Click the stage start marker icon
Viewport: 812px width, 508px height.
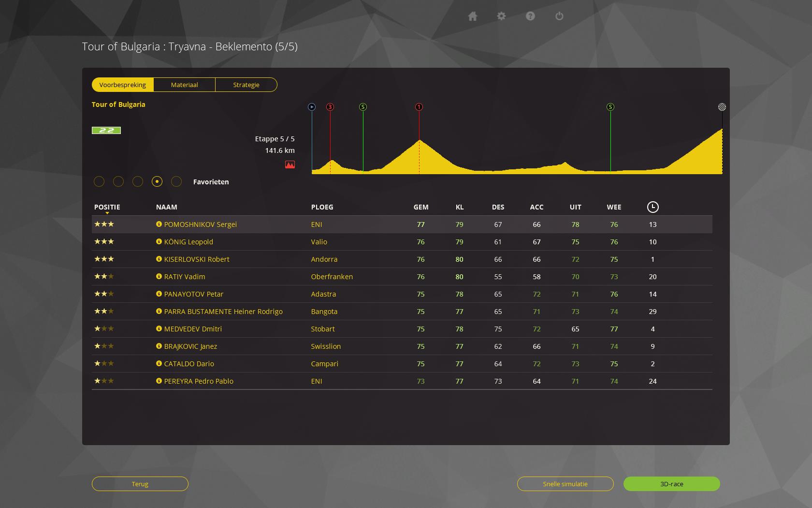(312, 107)
